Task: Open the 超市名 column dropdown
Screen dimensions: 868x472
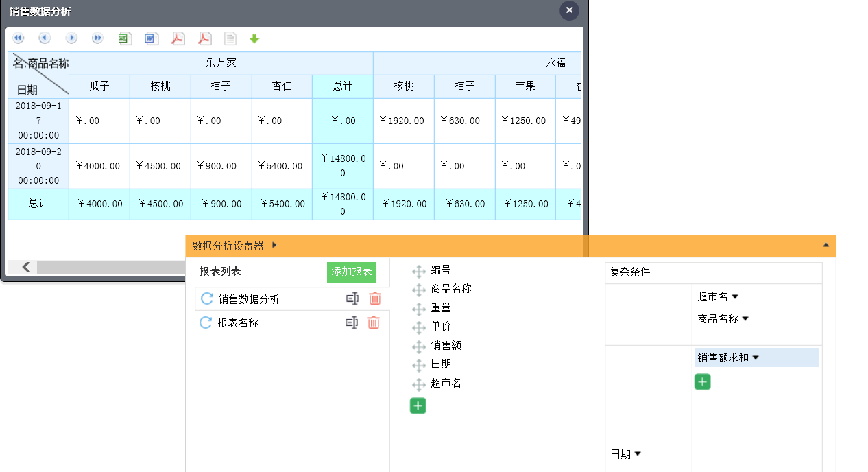Action: pyautogui.click(x=735, y=297)
